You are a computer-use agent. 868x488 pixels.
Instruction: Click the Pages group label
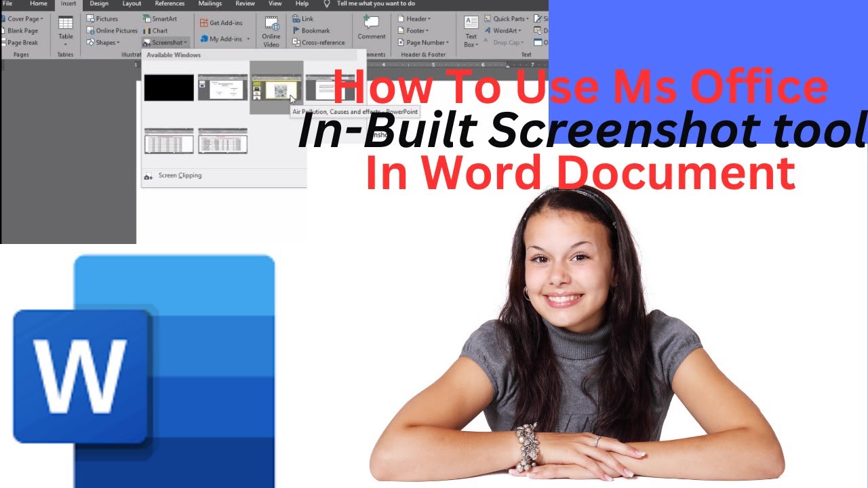point(21,54)
